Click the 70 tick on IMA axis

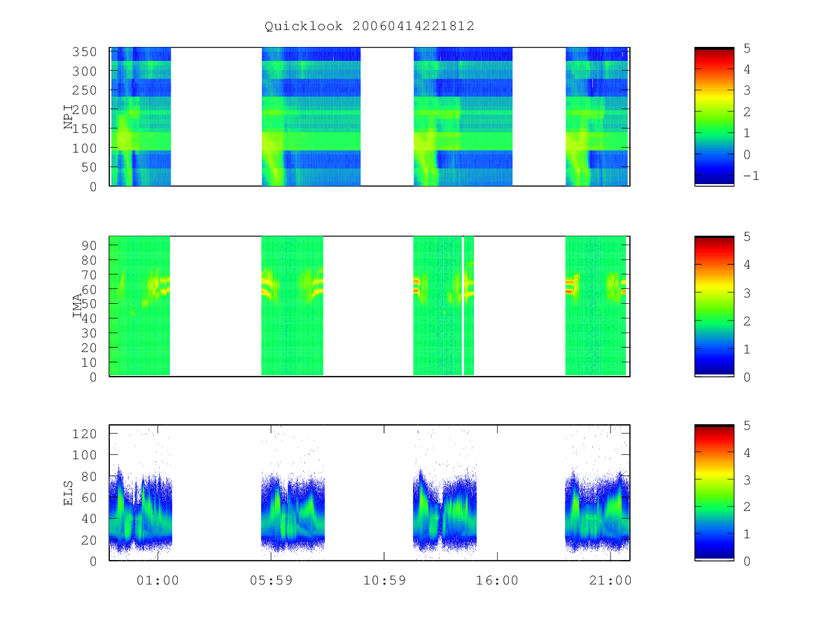pyautogui.click(x=90, y=274)
